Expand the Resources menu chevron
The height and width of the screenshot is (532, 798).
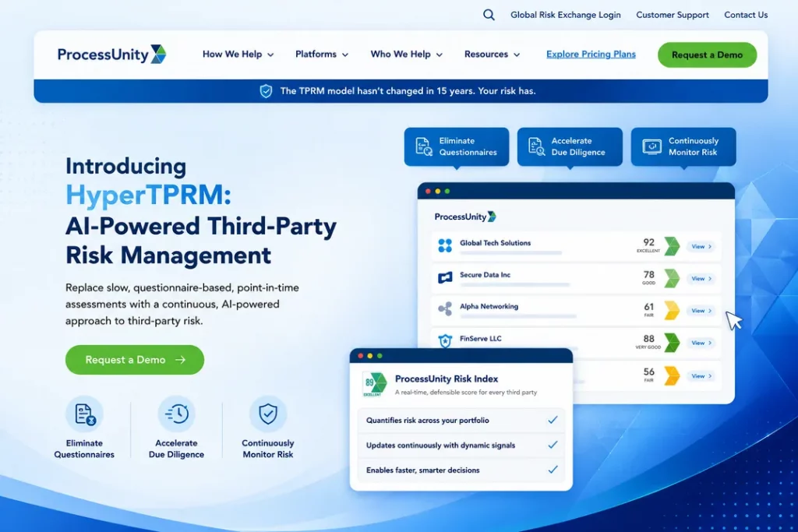click(x=517, y=55)
